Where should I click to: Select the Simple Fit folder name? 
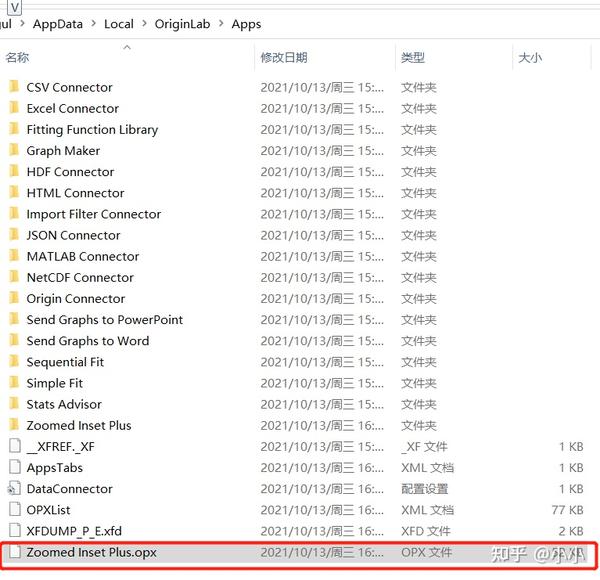pyautogui.click(x=54, y=383)
